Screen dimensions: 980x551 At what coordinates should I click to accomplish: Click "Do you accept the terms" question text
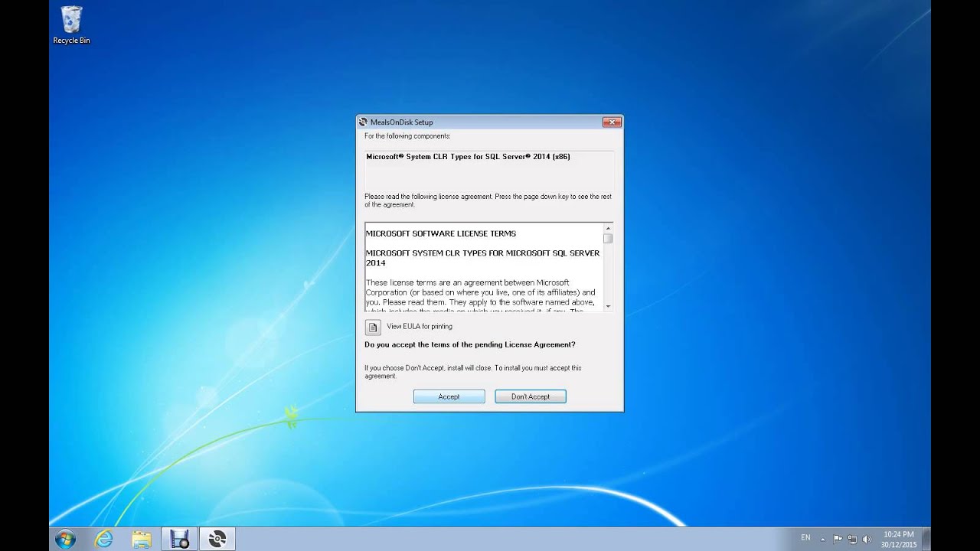(470, 345)
